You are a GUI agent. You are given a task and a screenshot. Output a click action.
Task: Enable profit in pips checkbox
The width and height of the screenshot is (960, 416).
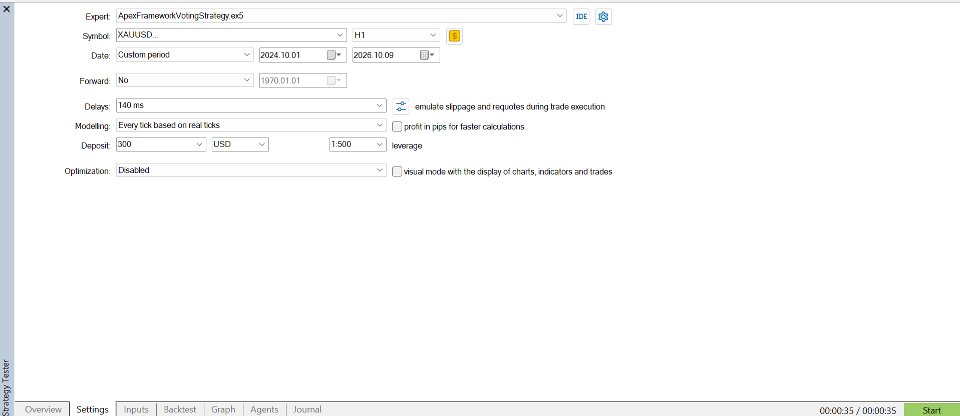point(397,127)
